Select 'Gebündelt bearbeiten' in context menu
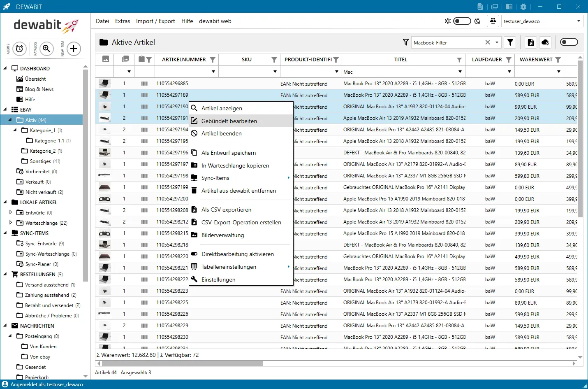This screenshot has width=588, height=389. (x=241, y=121)
